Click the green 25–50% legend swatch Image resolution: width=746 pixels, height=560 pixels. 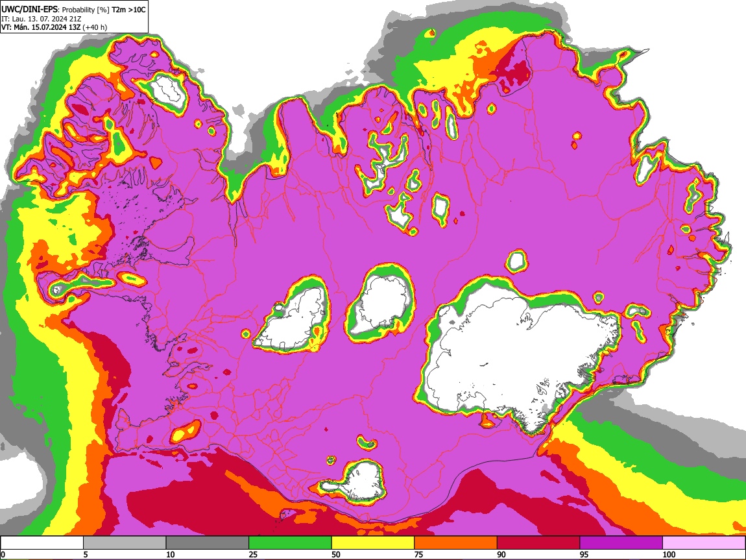(x=290, y=542)
